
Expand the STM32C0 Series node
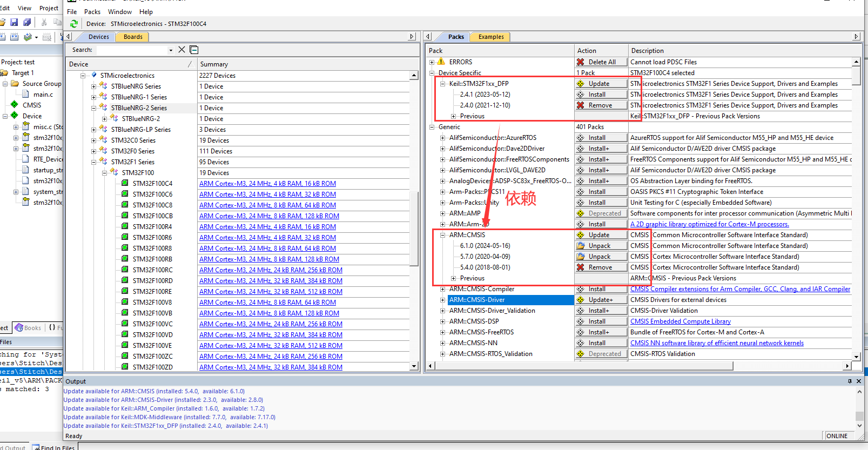pos(93,140)
